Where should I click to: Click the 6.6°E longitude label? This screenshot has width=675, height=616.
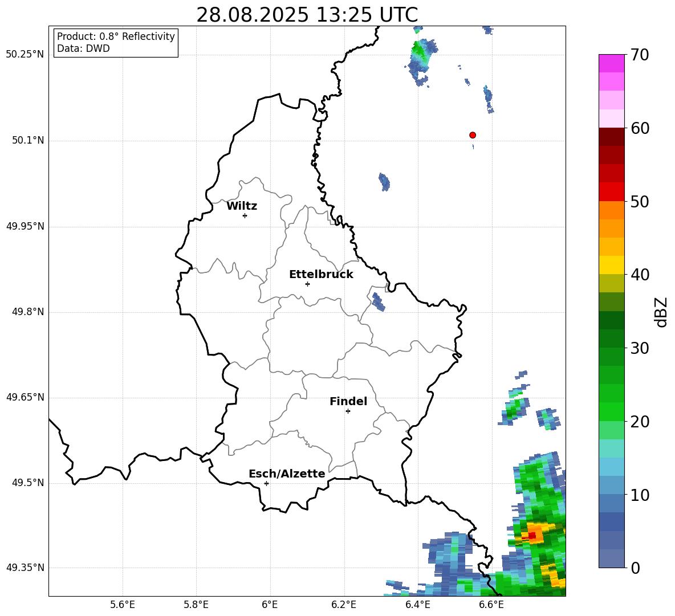tap(491, 605)
